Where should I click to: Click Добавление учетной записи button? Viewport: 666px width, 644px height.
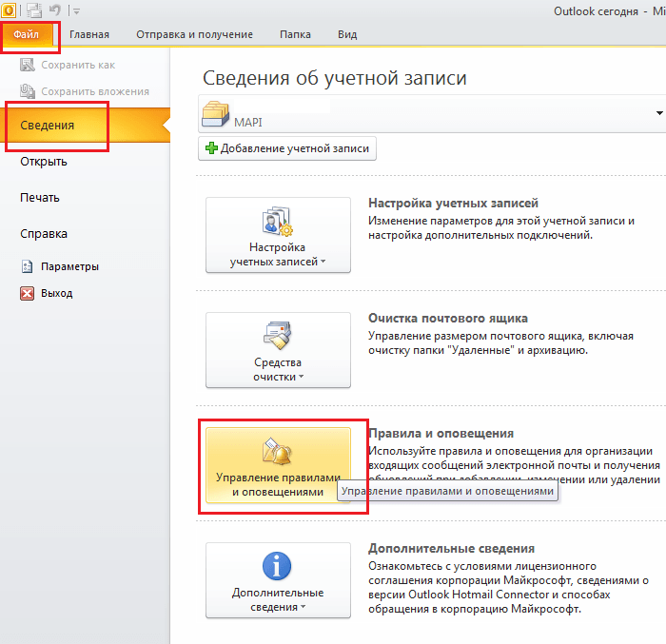[x=287, y=148]
